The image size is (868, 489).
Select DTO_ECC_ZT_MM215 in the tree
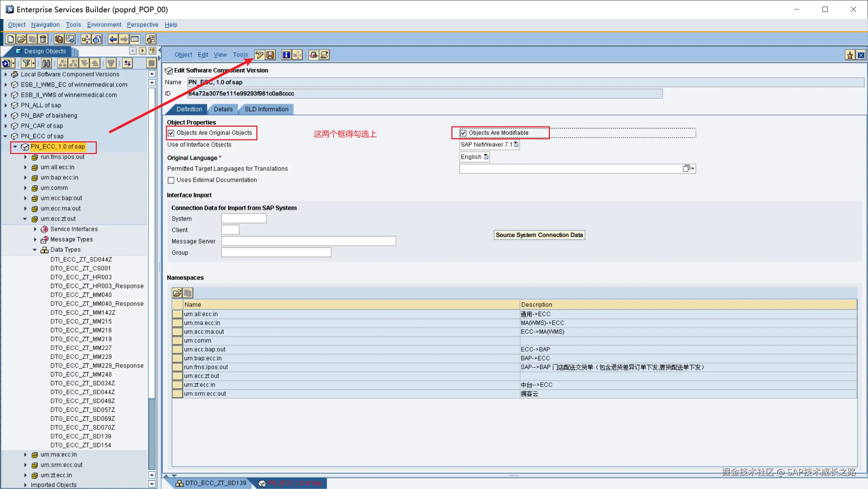coord(81,321)
